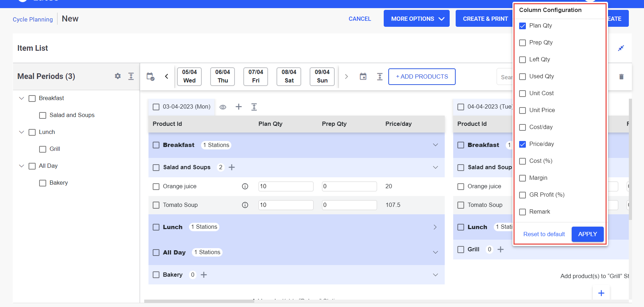Viewport: 644px width, 307px height.
Task: Select 07/04 Fri date tab
Action: click(x=256, y=76)
